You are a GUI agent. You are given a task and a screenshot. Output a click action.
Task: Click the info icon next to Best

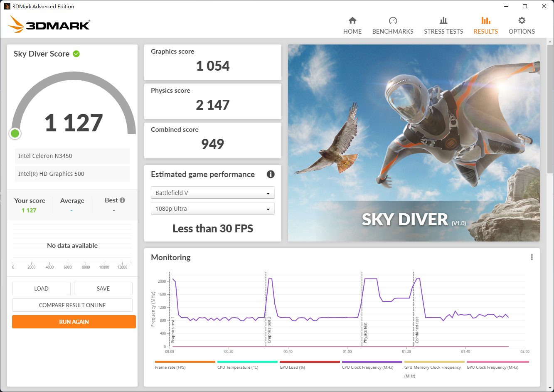click(x=122, y=200)
